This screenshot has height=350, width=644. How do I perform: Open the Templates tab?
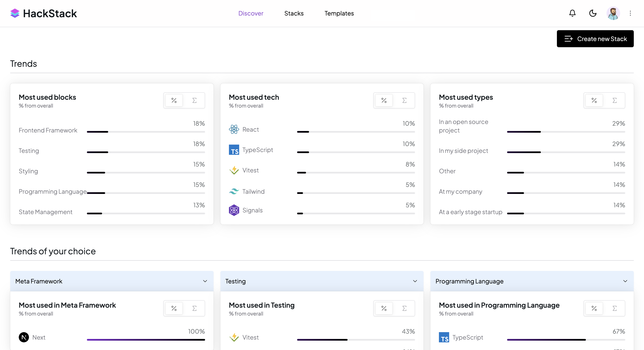(x=339, y=13)
